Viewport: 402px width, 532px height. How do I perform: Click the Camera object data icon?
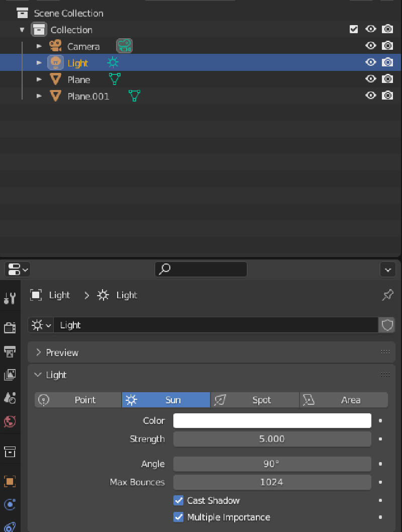(124, 46)
